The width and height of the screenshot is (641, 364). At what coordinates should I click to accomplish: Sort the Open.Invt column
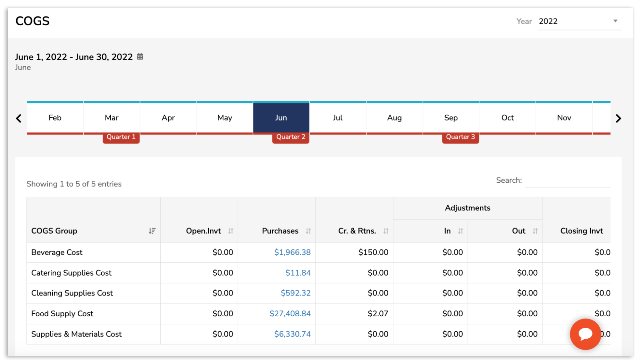231,231
